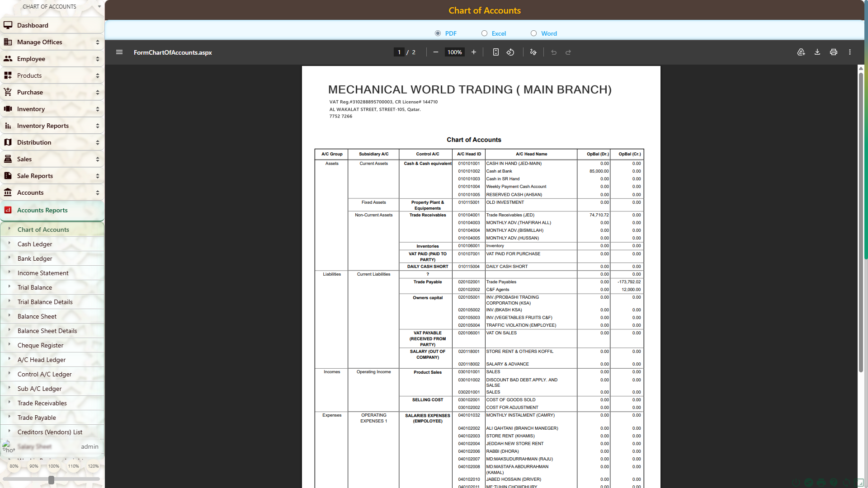Go to Dashboard
The image size is (868, 488).
coord(33,25)
